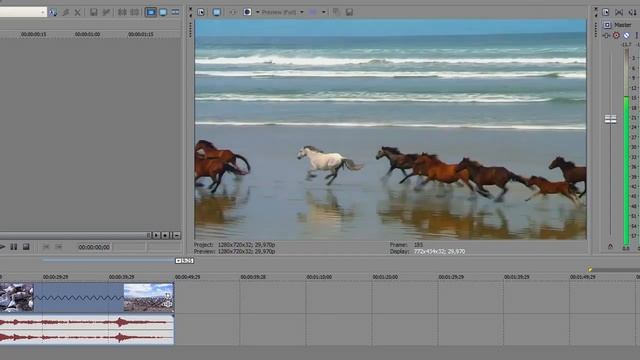The width and height of the screenshot is (640, 360).
Task: Click the Dim Output icon in mixer toolbar
Action: point(633,12)
